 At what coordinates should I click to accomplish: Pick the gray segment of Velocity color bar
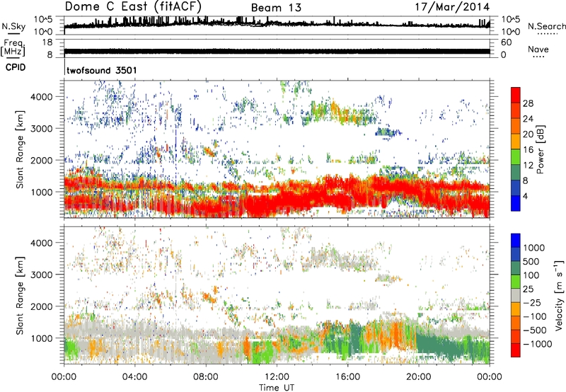[x=516, y=295]
